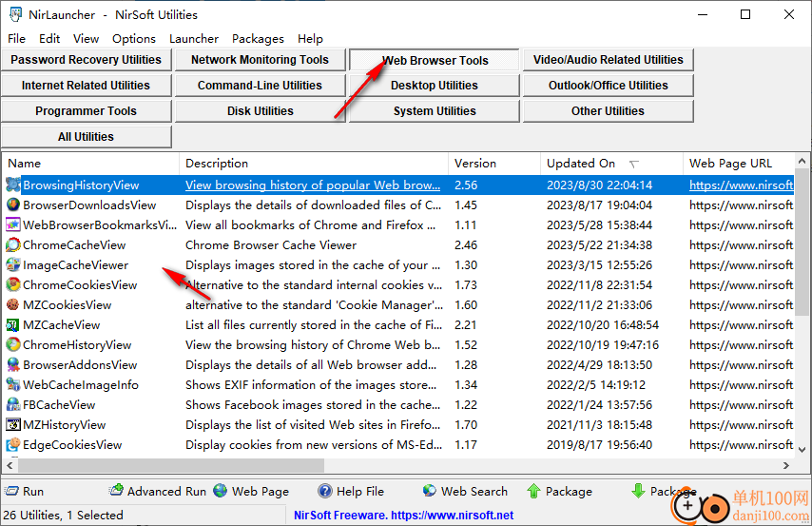Image resolution: width=812 pixels, height=526 pixels.
Task: Click the EdgeCookiesView row icon
Action: (x=13, y=444)
